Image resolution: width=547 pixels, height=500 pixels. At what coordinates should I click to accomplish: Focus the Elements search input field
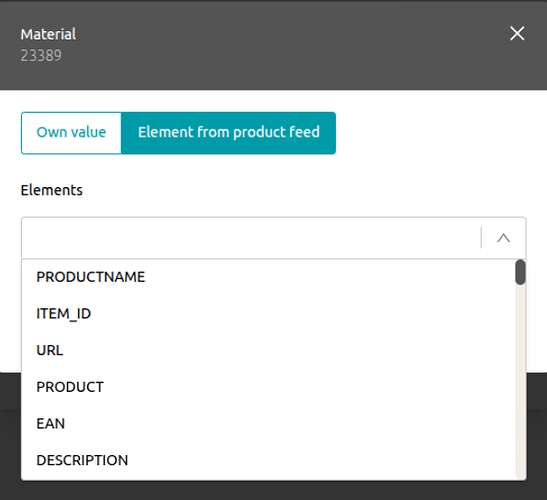[251, 238]
